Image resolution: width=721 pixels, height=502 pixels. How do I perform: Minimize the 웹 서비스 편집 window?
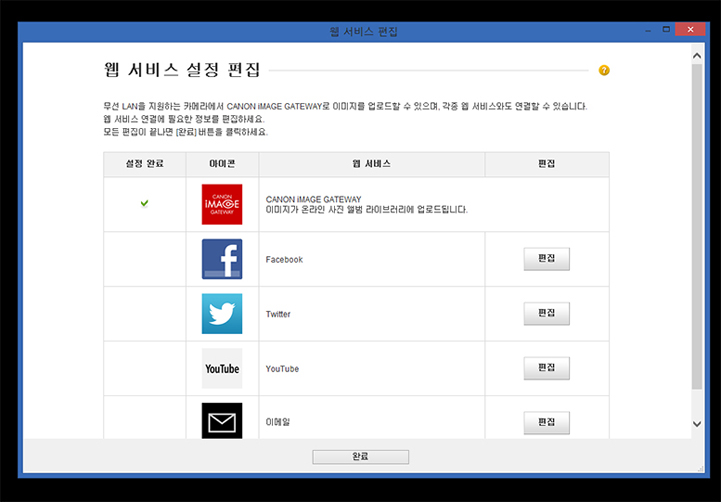pos(648,30)
